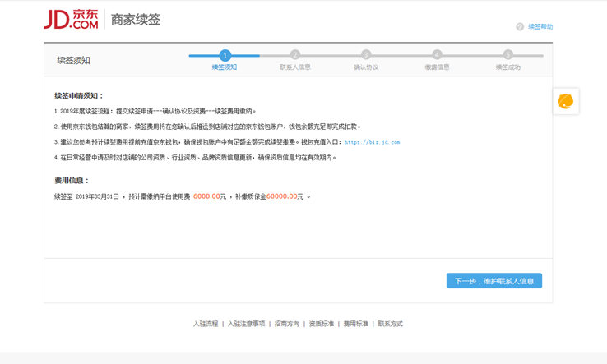The image size is (607, 364).
Task: Click notice line 4 about 日常经营 资质更新
Action: pyautogui.click(x=195, y=158)
